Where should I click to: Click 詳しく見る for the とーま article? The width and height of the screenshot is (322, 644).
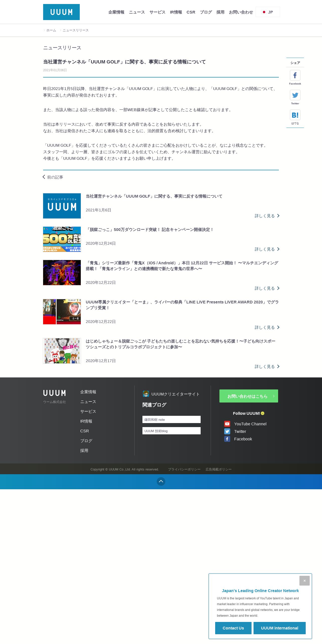point(267,328)
